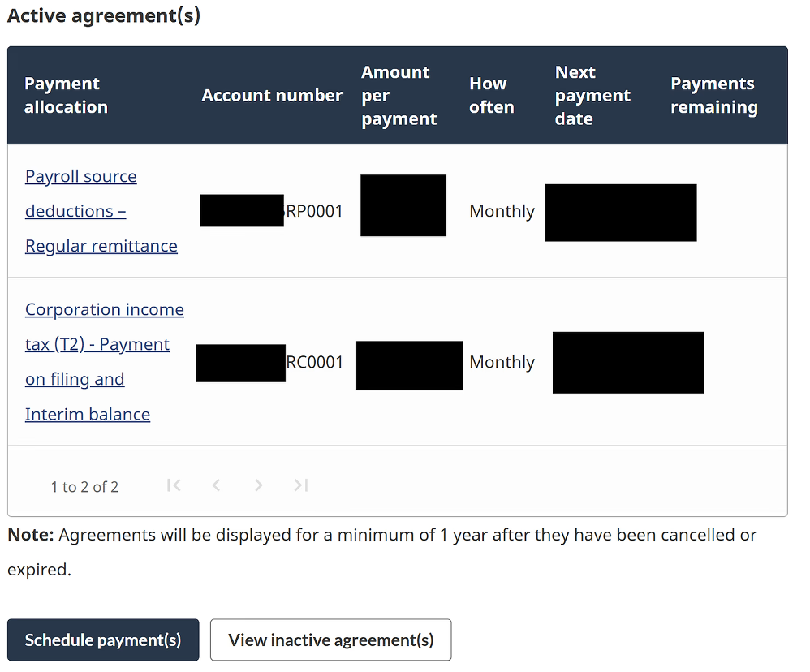Click the Payment allocation column header

pos(66,96)
